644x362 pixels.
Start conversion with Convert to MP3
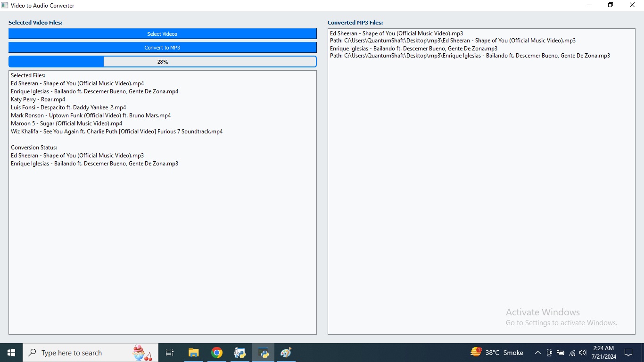pyautogui.click(x=162, y=48)
